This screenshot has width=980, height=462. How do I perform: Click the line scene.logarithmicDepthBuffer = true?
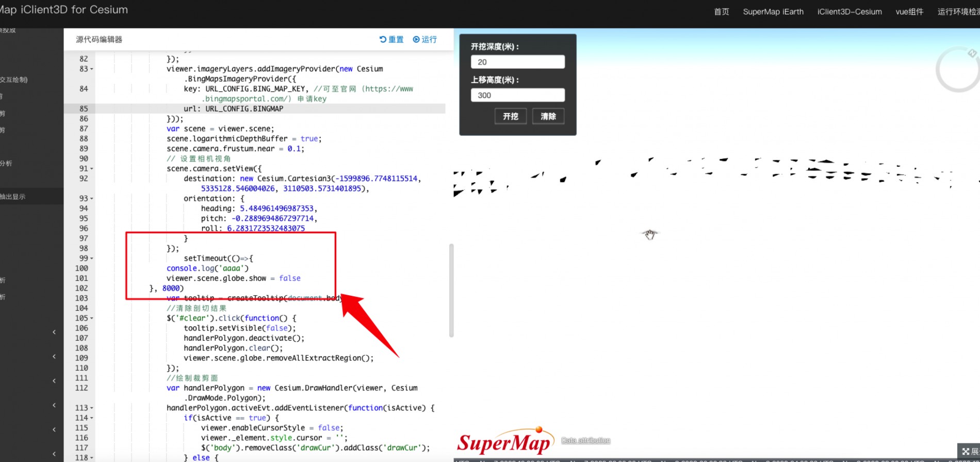click(244, 138)
